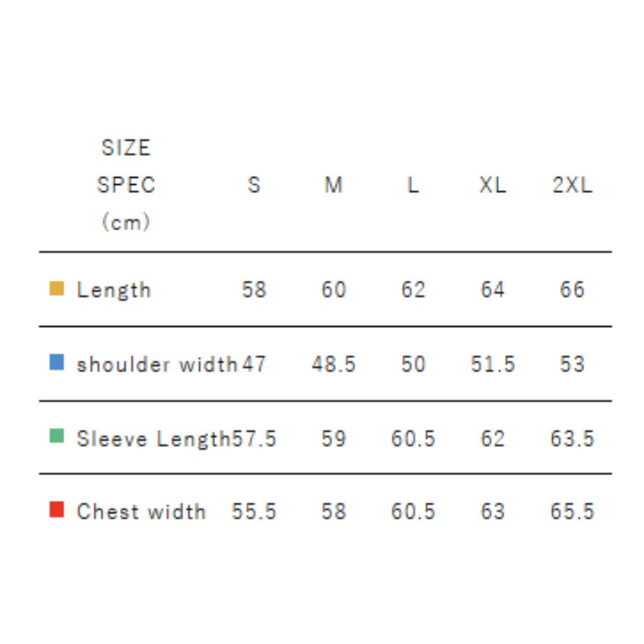This screenshot has width=644, height=644.
Task: Select the 2XL size column header
Action: (572, 185)
